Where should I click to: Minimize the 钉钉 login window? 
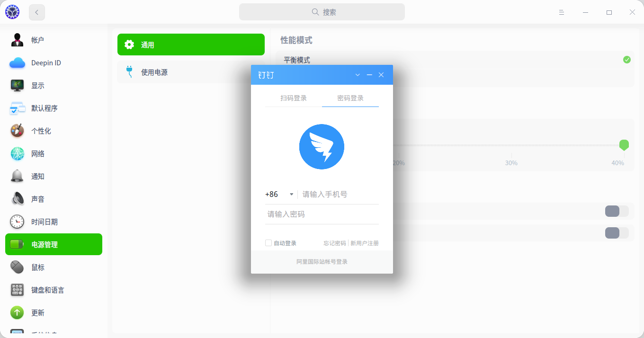click(x=369, y=75)
